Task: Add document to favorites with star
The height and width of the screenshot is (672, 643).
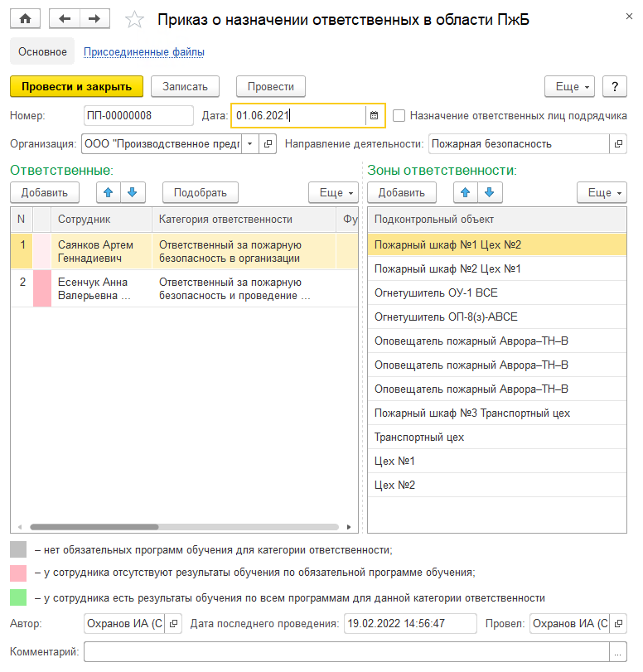Action: (134, 20)
